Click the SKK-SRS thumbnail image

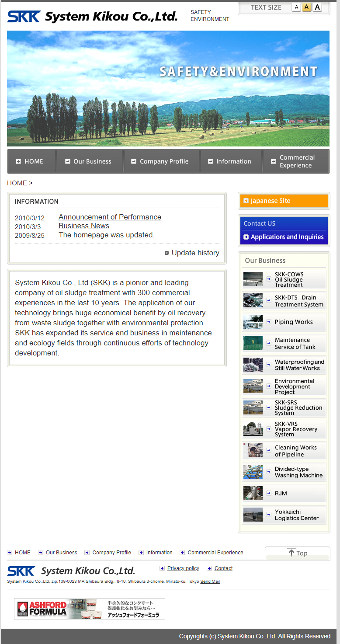click(x=253, y=407)
